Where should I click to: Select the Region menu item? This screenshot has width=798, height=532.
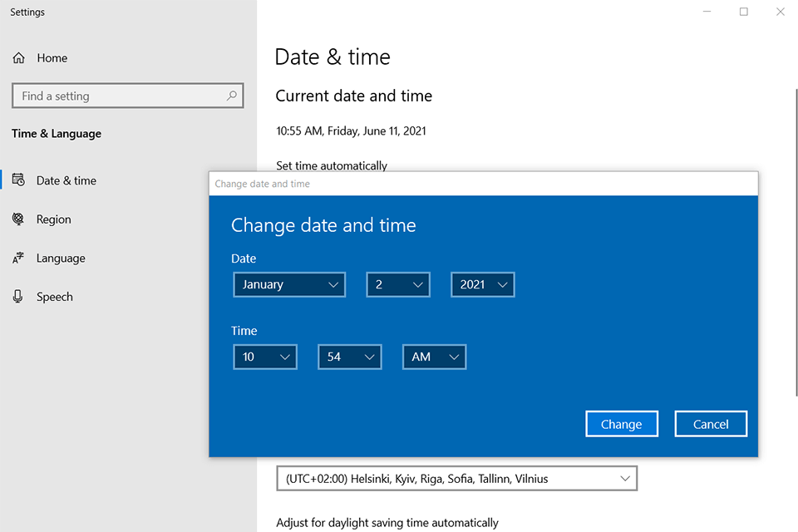pos(53,219)
